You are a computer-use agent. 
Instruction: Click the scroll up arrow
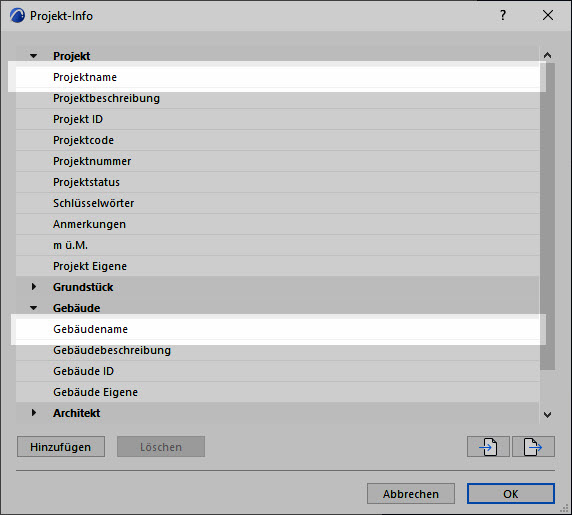coord(547,55)
